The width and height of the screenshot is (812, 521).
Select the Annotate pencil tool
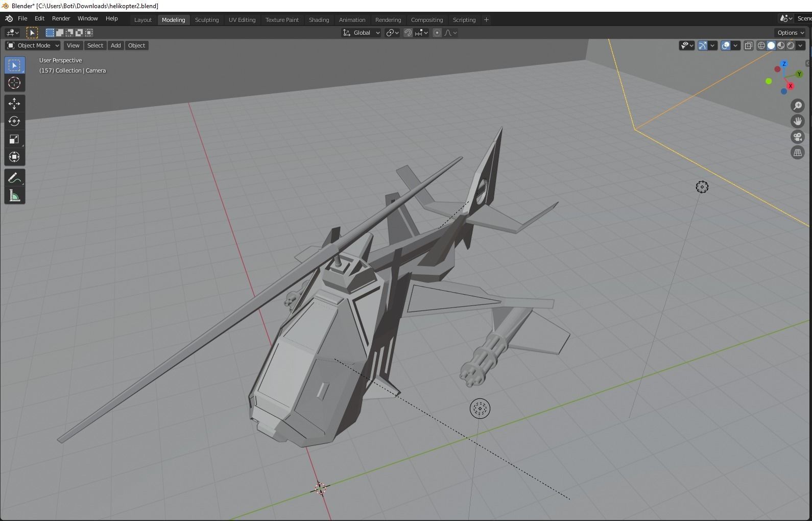[x=14, y=178]
